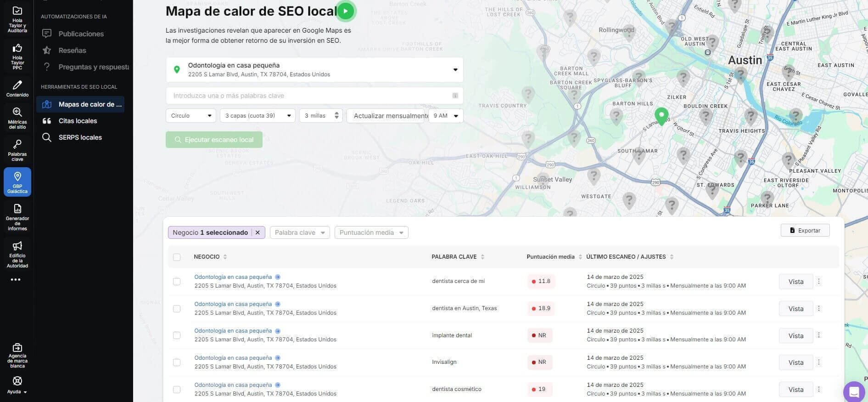Click the green play video button
This screenshot has width=868, height=402.
click(x=345, y=11)
